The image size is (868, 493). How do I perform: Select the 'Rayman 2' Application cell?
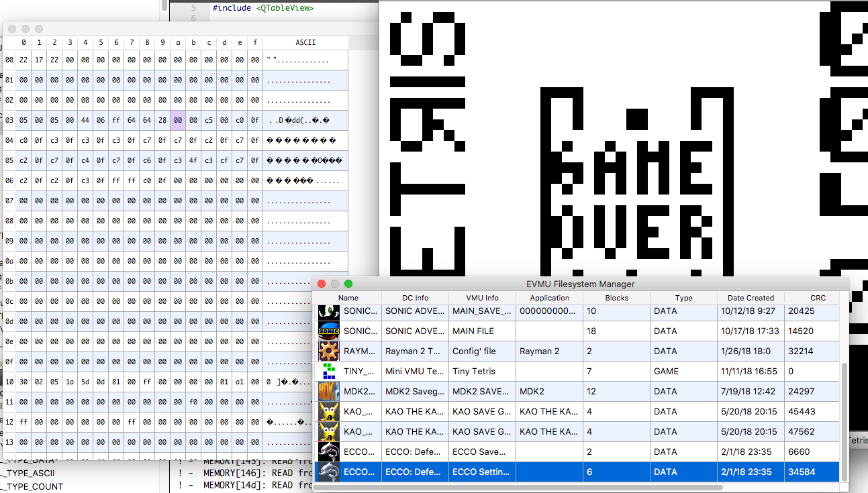coord(550,351)
